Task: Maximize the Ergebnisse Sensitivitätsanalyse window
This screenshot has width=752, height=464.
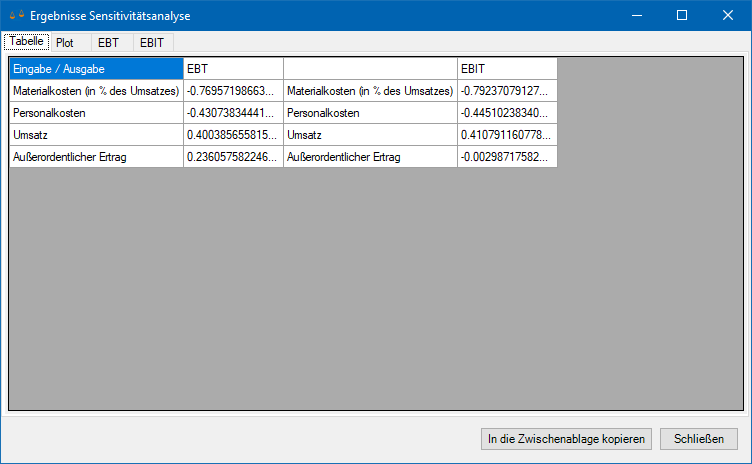Action: click(682, 15)
